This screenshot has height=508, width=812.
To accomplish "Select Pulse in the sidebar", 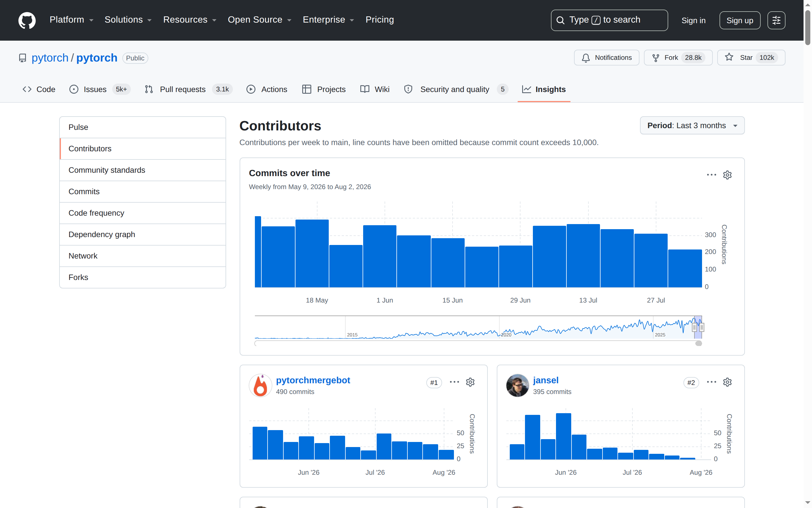I will click(x=143, y=127).
